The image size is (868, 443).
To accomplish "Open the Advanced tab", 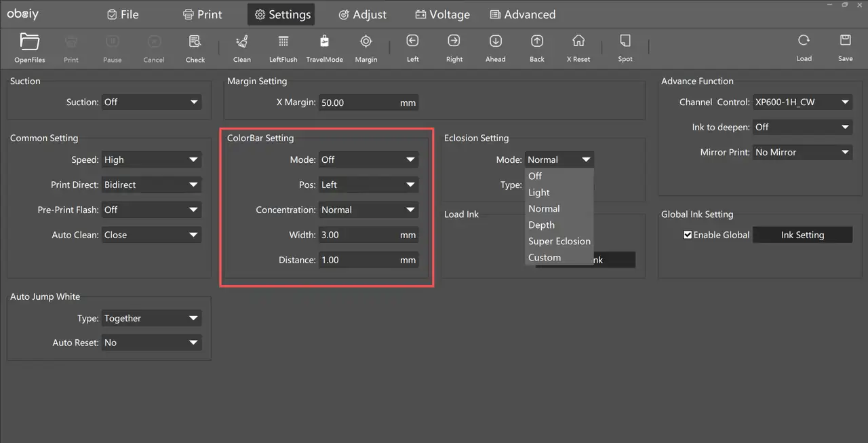I will click(523, 14).
